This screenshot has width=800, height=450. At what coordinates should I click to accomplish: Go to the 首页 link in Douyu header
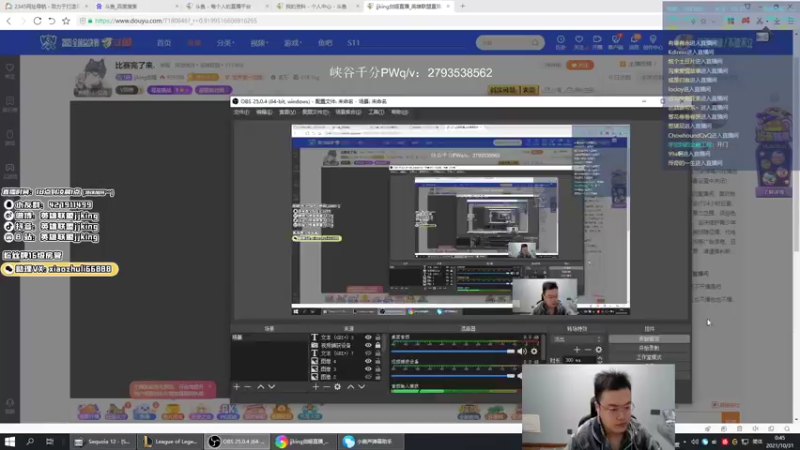pos(164,43)
